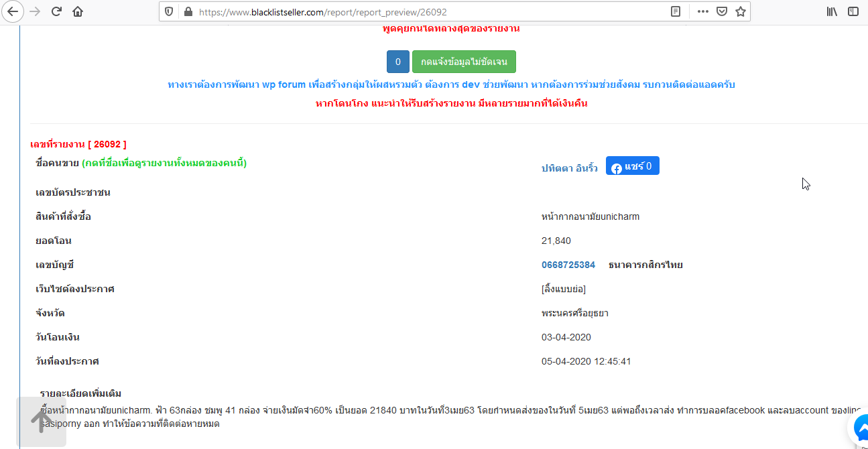
Task: Click the สินค้าที่สั่งซื้อ label
Action: point(63,216)
